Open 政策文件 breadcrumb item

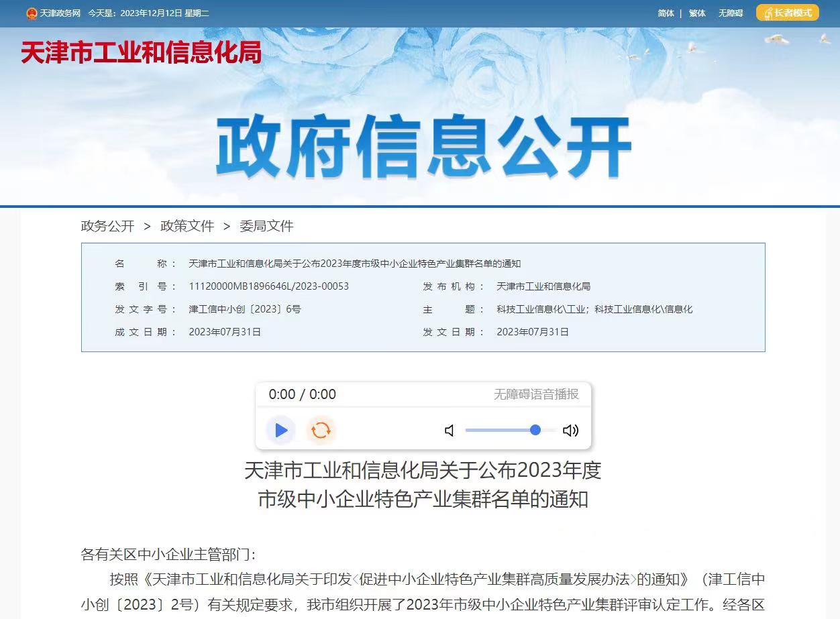(x=187, y=226)
